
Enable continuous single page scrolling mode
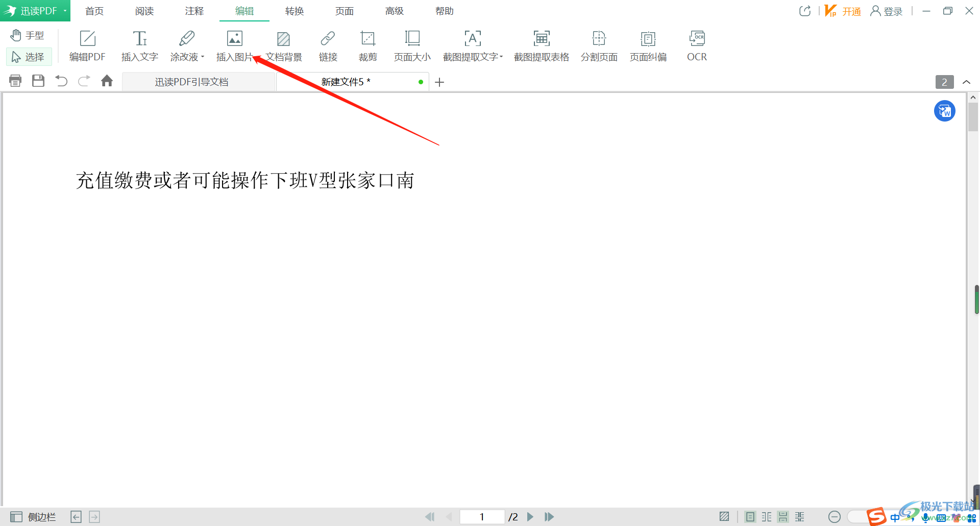click(783, 517)
